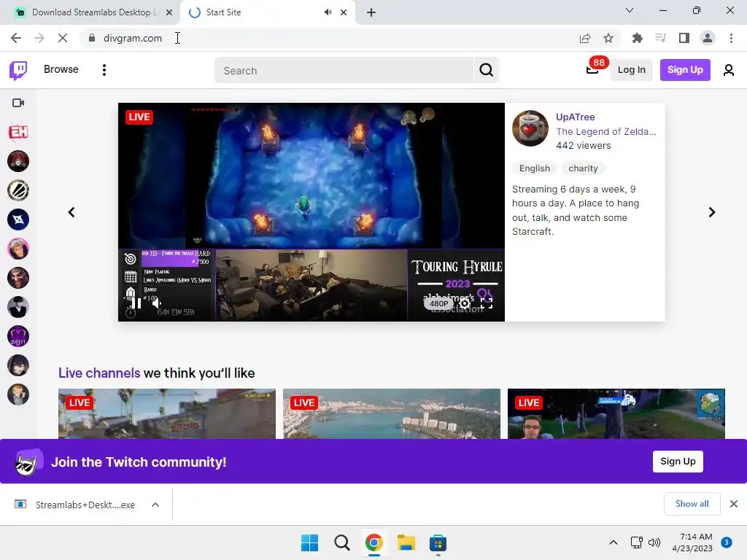Click the Log In button
Image resolution: width=747 pixels, height=560 pixels.
pos(631,70)
